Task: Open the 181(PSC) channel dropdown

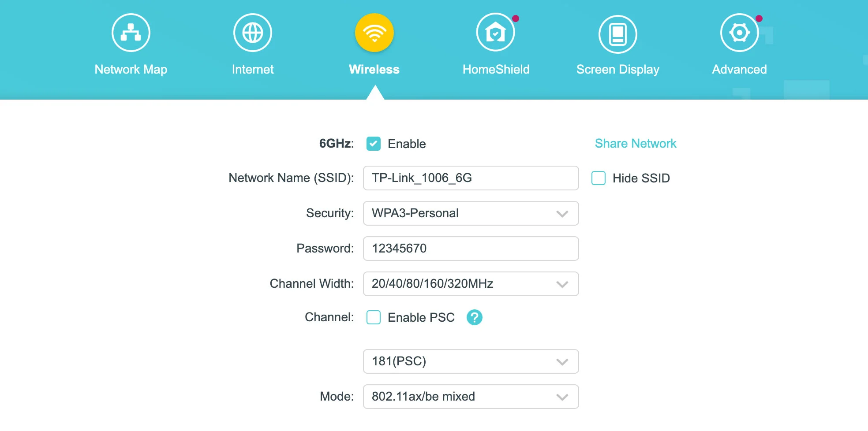Action: (x=471, y=361)
